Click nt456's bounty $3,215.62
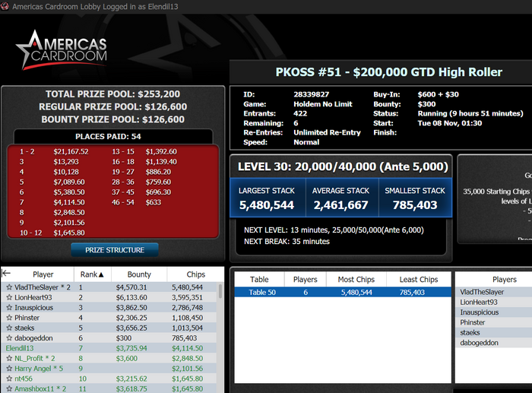532x393 pixels. [131, 379]
